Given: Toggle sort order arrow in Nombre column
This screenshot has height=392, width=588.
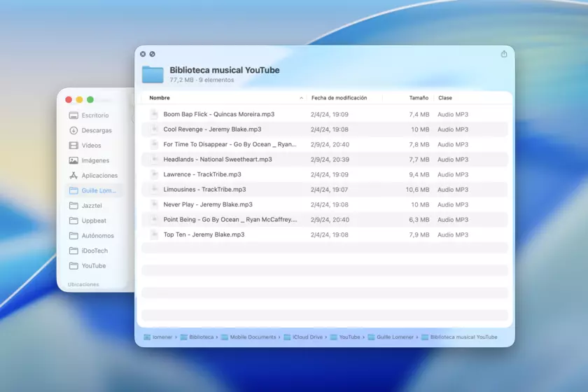Looking at the screenshot, I should pyautogui.click(x=302, y=98).
